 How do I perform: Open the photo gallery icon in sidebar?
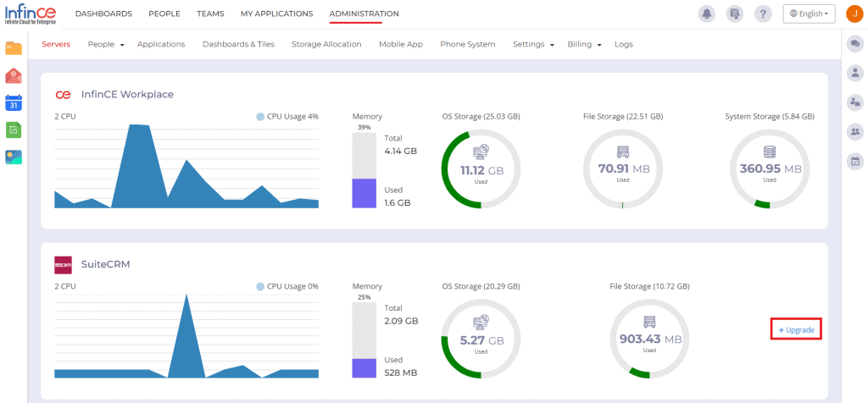(14, 157)
